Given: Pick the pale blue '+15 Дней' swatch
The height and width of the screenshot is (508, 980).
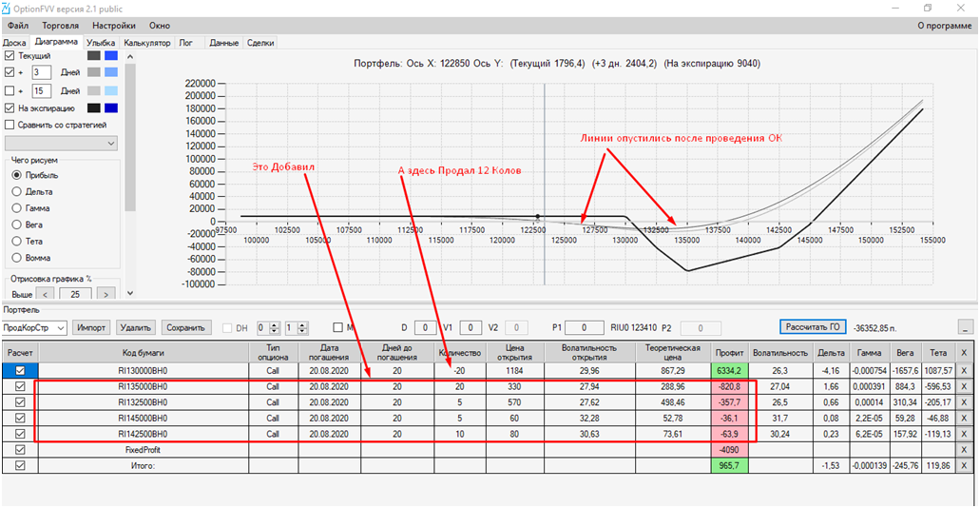Looking at the screenshot, I should click(x=110, y=90).
